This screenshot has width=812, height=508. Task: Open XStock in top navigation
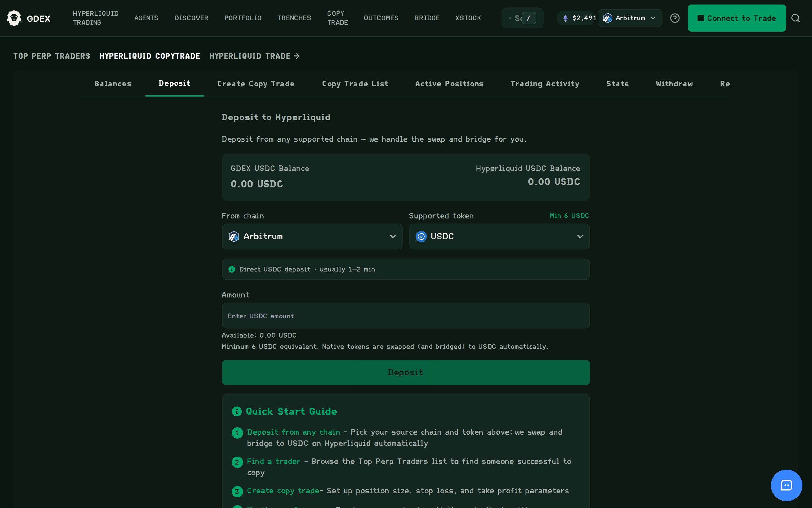[x=468, y=18]
